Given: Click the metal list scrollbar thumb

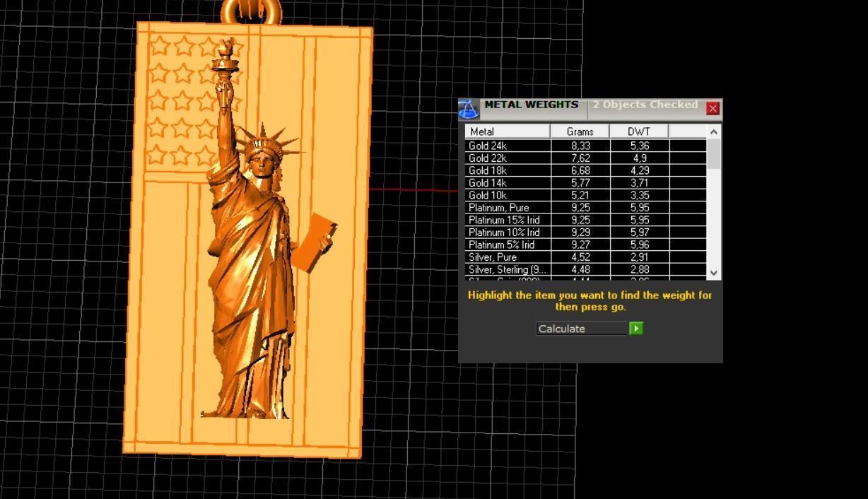Looking at the screenshot, I should [x=713, y=153].
